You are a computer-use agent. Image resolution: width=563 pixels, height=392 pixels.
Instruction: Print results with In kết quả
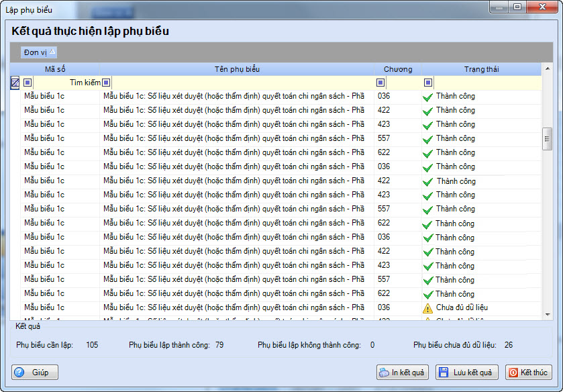click(x=403, y=373)
